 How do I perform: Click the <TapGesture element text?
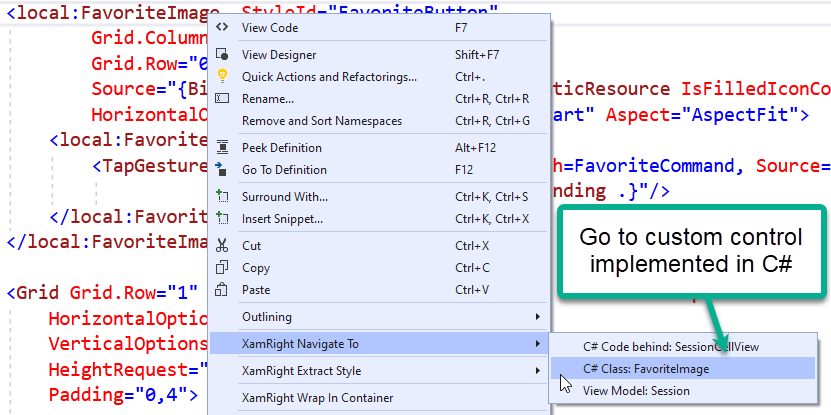[149, 166]
